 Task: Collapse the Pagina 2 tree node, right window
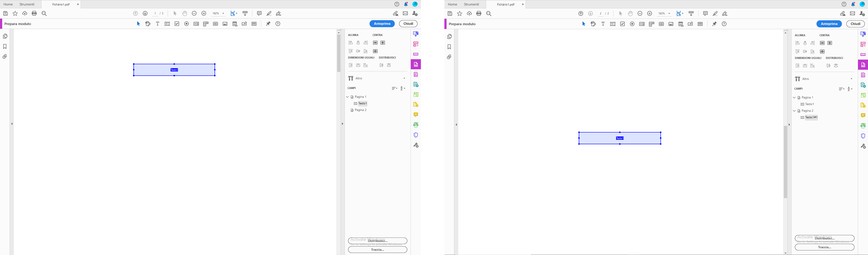pyautogui.click(x=794, y=111)
